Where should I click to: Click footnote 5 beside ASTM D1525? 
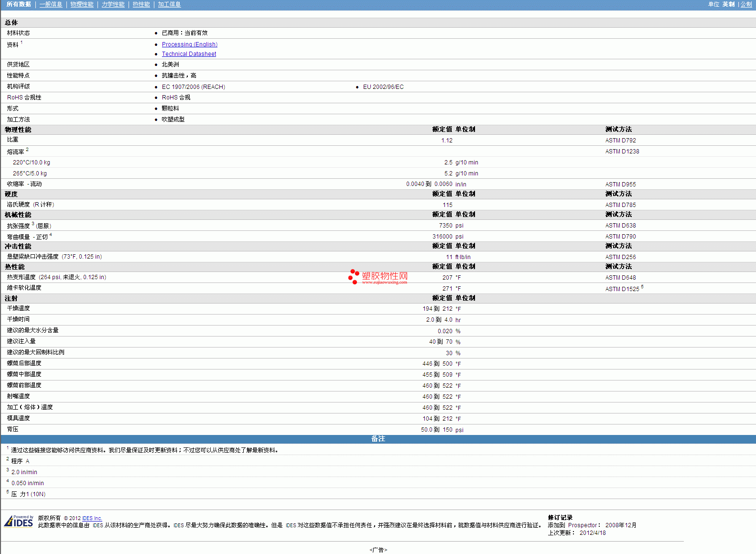coord(642,287)
